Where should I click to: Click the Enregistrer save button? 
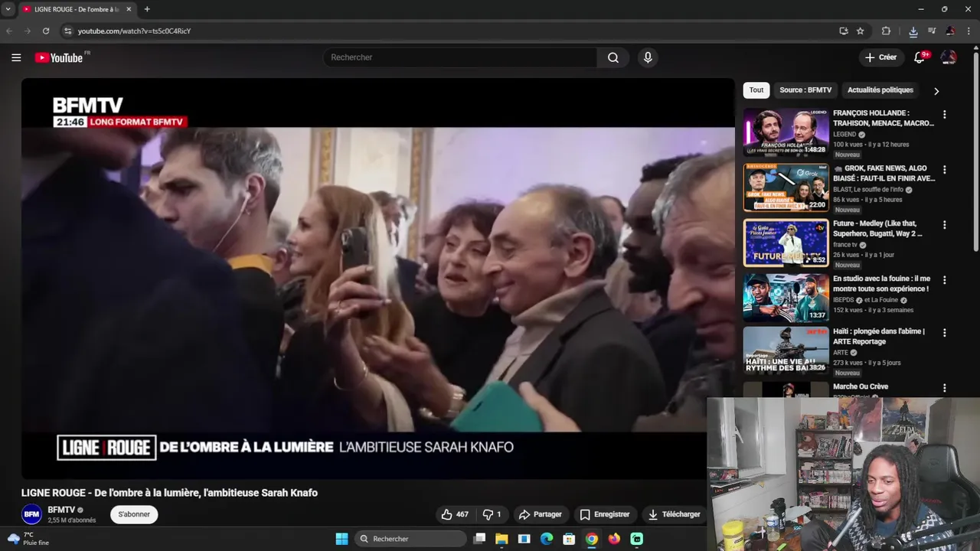click(604, 514)
